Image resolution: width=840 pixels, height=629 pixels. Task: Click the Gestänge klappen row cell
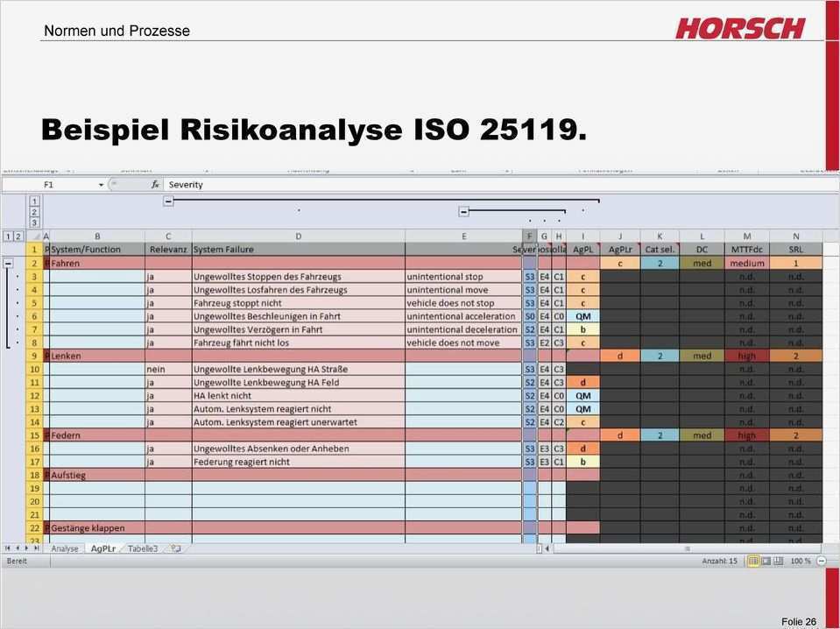(x=97, y=527)
